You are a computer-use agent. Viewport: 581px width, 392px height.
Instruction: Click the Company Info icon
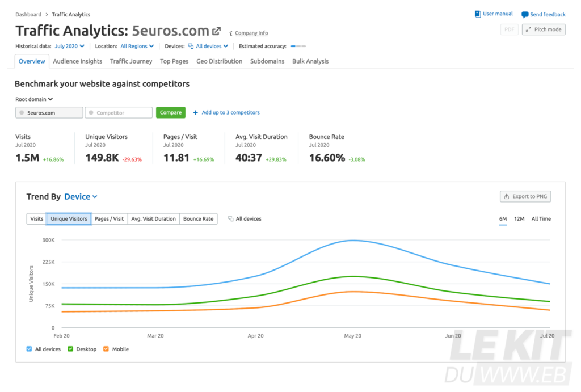click(231, 33)
